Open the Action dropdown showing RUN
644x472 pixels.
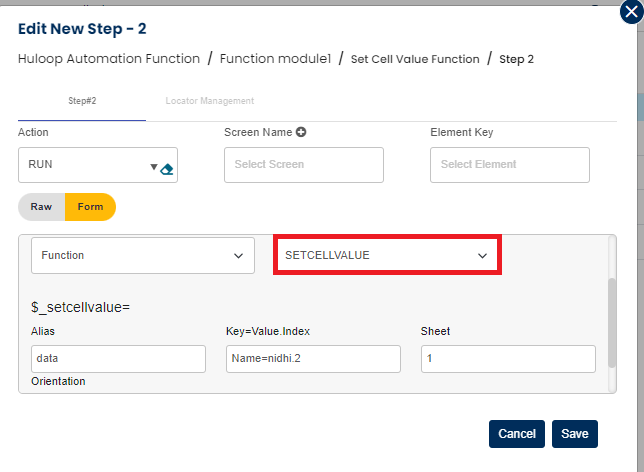coord(90,165)
